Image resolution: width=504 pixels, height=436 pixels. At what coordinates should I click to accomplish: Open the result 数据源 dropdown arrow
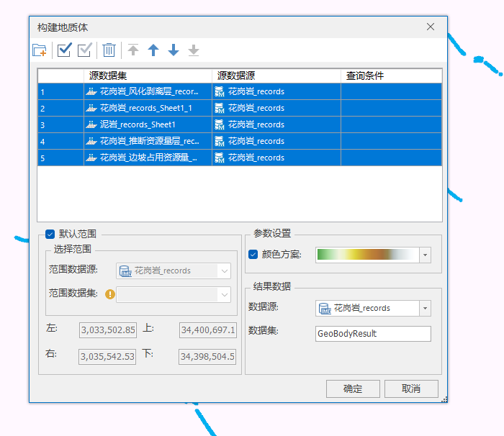[x=425, y=309]
